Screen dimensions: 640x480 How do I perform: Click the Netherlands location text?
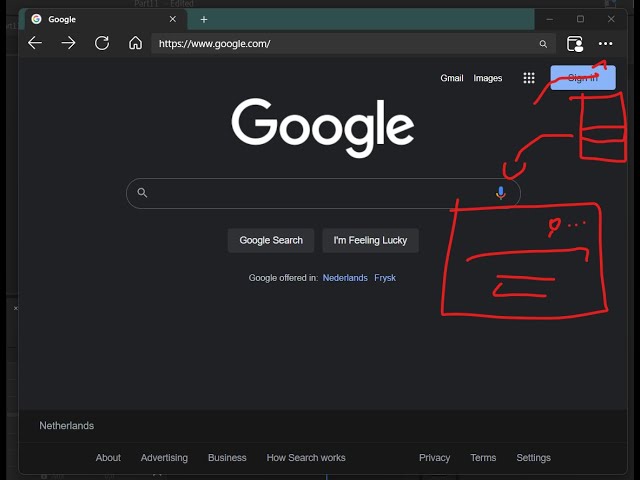(67, 426)
